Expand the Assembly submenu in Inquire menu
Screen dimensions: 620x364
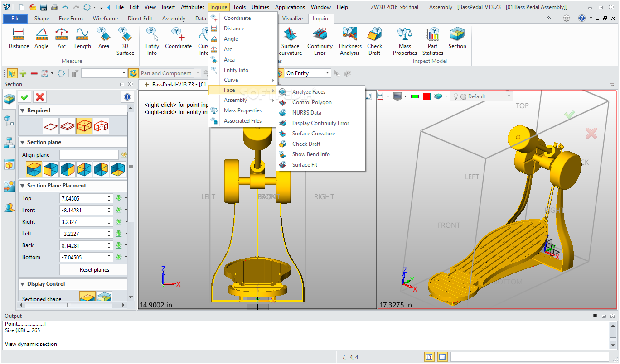[243, 100]
